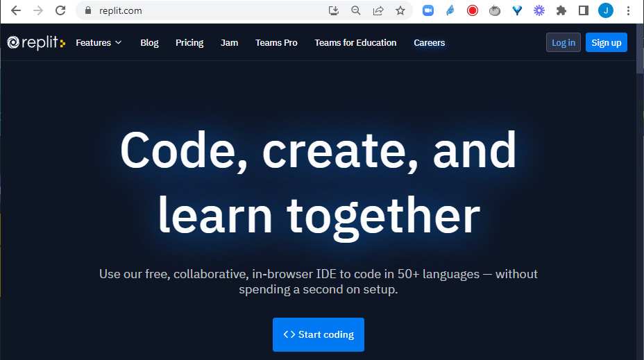
Task: Open Teams for Education
Action: (x=356, y=43)
